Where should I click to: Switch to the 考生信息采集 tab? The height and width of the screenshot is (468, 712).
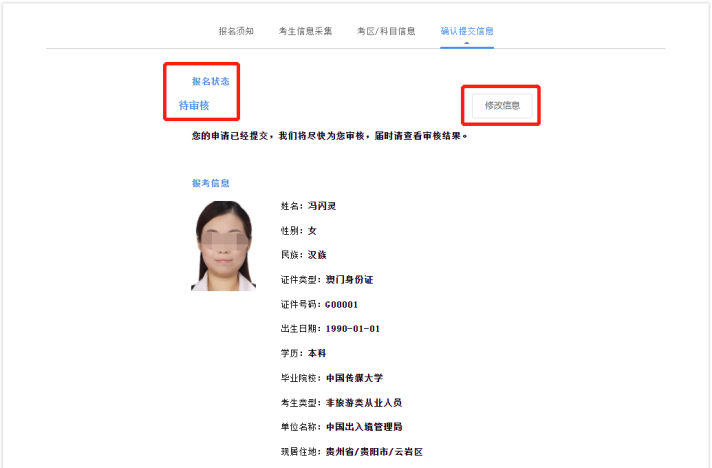pyautogui.click(x=306, y=31)
